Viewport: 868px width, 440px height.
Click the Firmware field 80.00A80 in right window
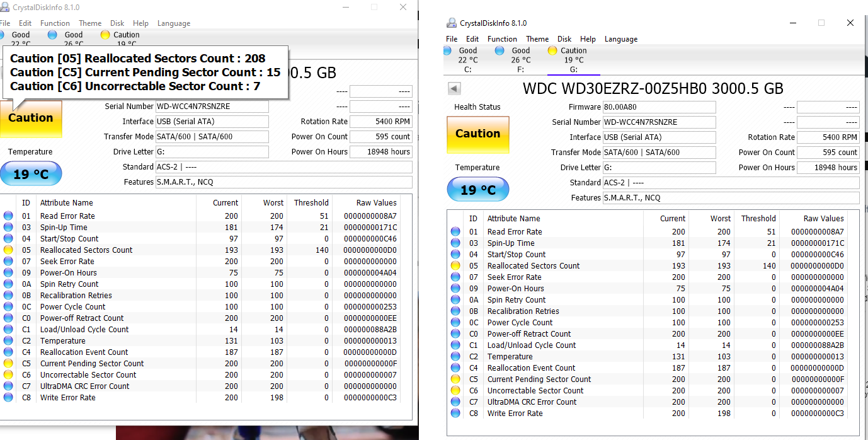660,107
